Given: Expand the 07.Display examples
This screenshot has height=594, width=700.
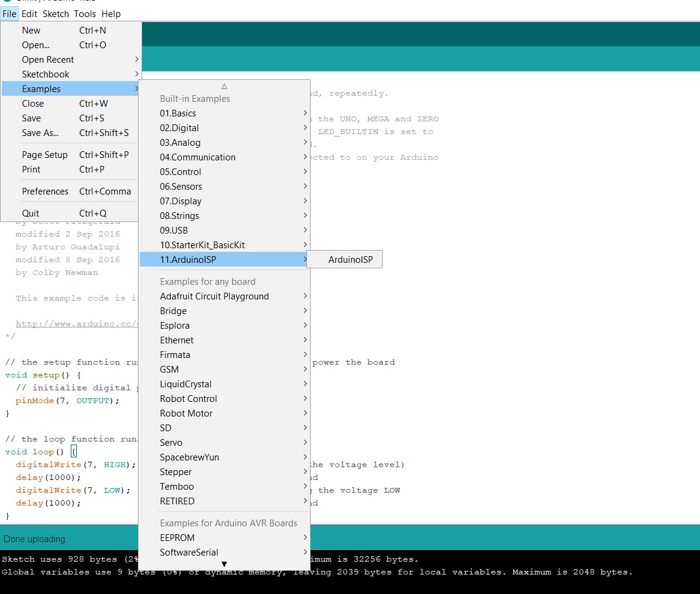Looking at the screenshot, I should (x=225, y=201).
